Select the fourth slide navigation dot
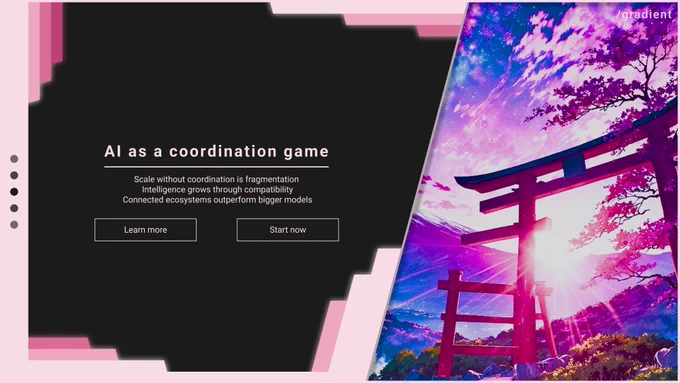Viewport: 680px width, 383px height. tap(14, 208)
